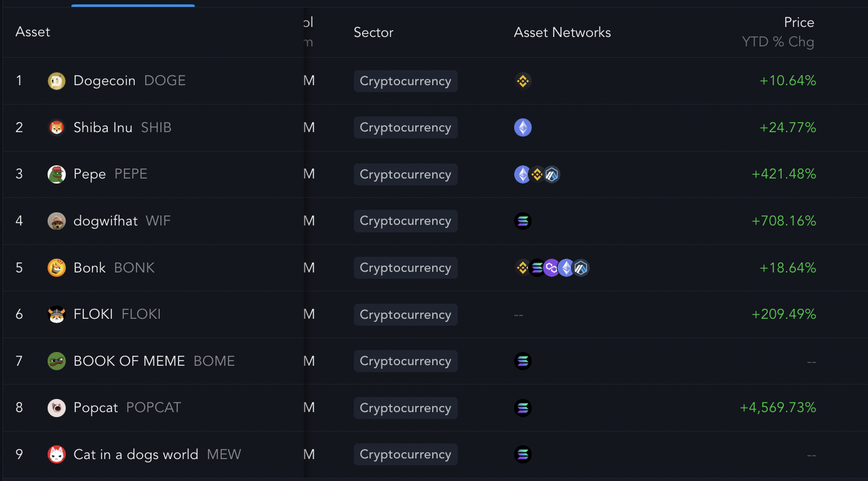Click the dogwifhat token icon

(x=56, y=221)
